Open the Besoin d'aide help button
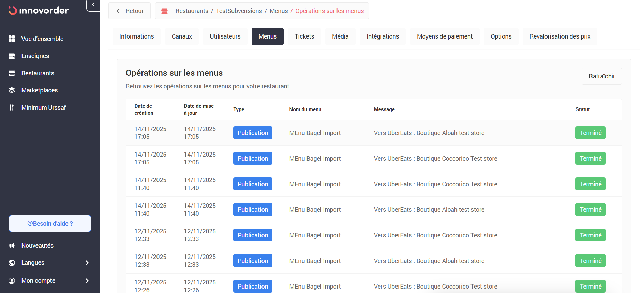 tap(50, 223)
